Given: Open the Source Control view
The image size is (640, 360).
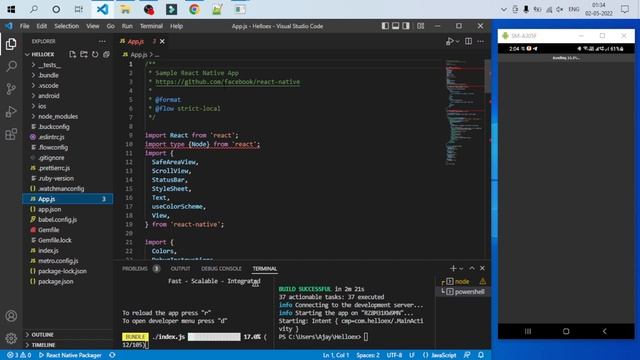Looking at the screenshot, I should pos(11,89).
